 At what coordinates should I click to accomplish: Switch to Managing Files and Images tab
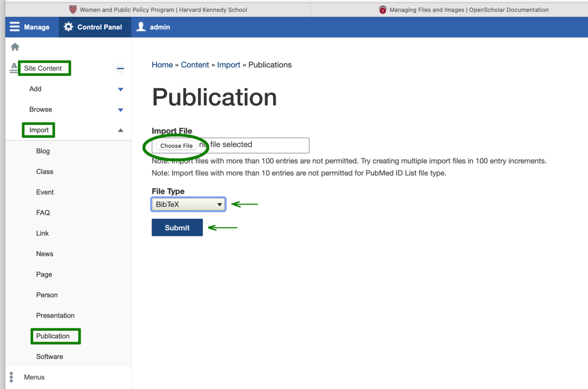pos(463,10)
